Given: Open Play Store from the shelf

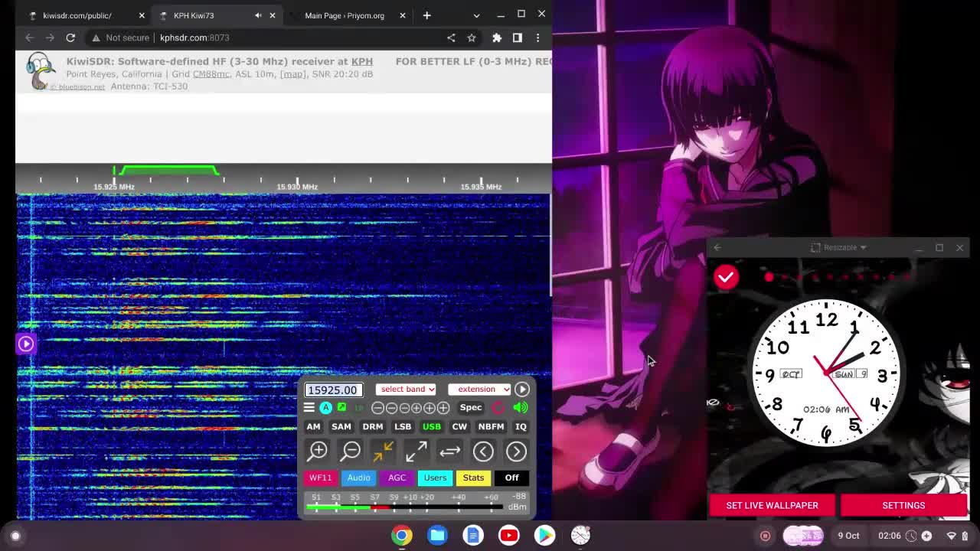Looking at the screenshot, I should tap(544, 536).
